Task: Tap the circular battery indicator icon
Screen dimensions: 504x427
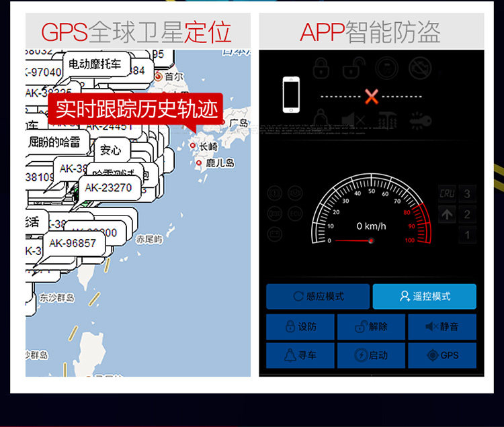Action: 274,234
